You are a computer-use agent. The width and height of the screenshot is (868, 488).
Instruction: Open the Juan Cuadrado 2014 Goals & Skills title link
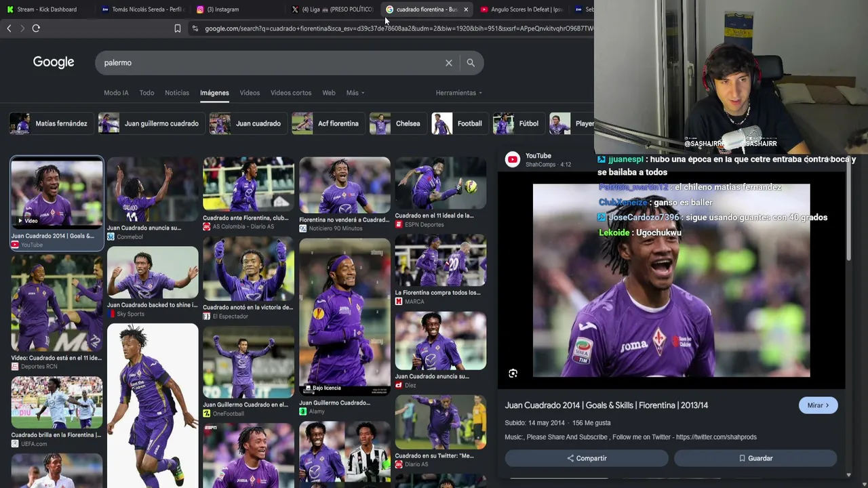click(606, 405)
